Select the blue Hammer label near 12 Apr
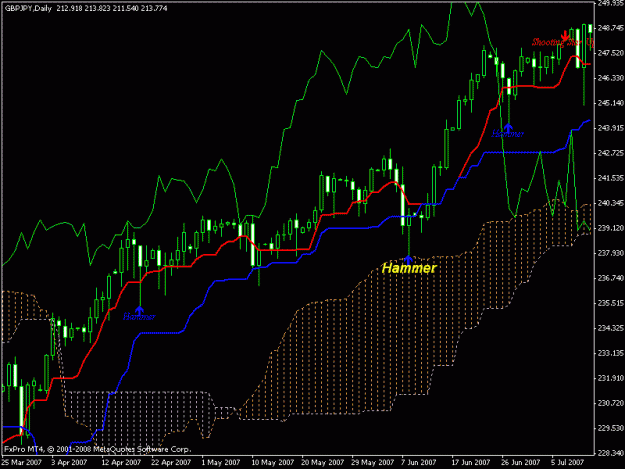 point(139,317)
